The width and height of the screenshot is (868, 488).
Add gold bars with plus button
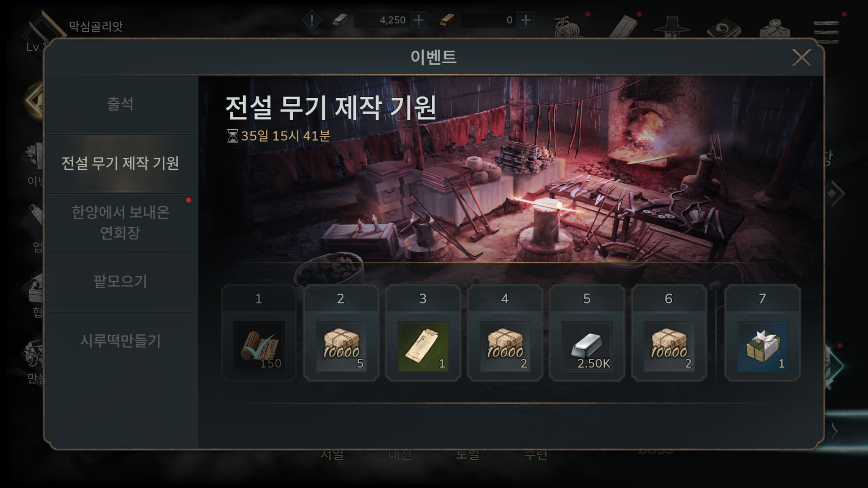pos(526,20)
